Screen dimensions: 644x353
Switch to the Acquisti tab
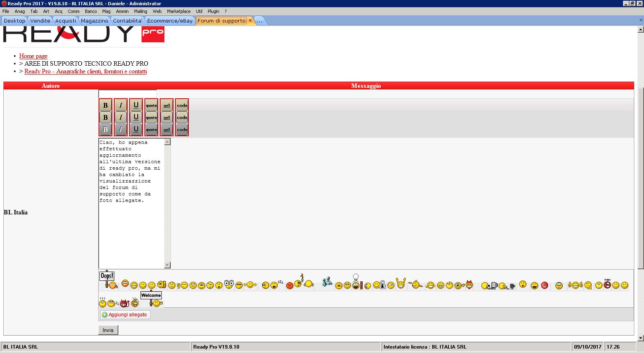pos(66,21)
